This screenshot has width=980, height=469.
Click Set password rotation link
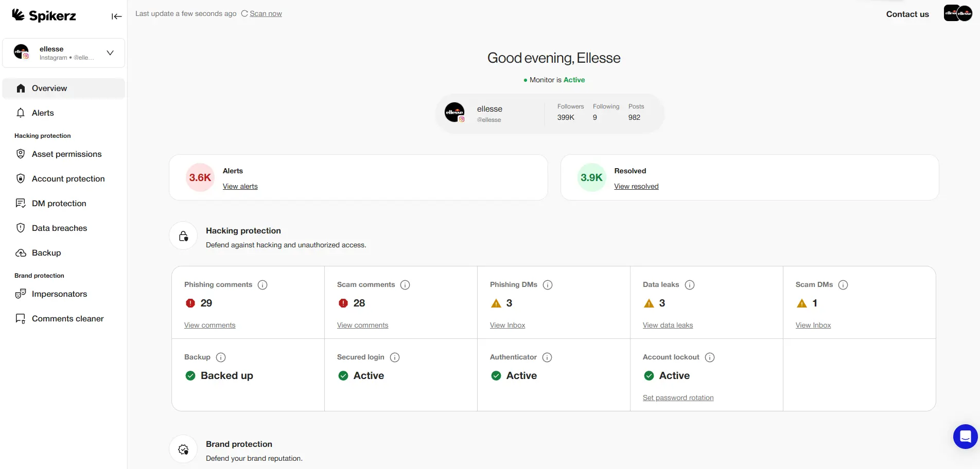(678, 398)
